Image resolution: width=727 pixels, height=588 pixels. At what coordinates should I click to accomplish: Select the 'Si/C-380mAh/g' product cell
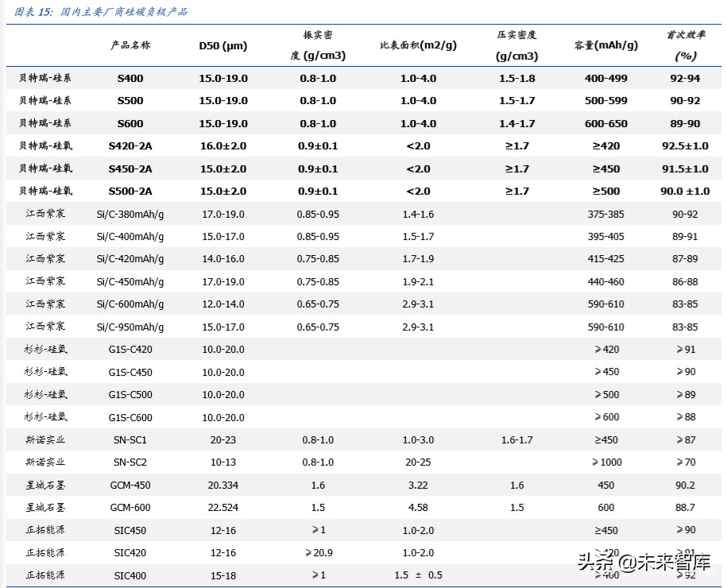tap(130, 215)
